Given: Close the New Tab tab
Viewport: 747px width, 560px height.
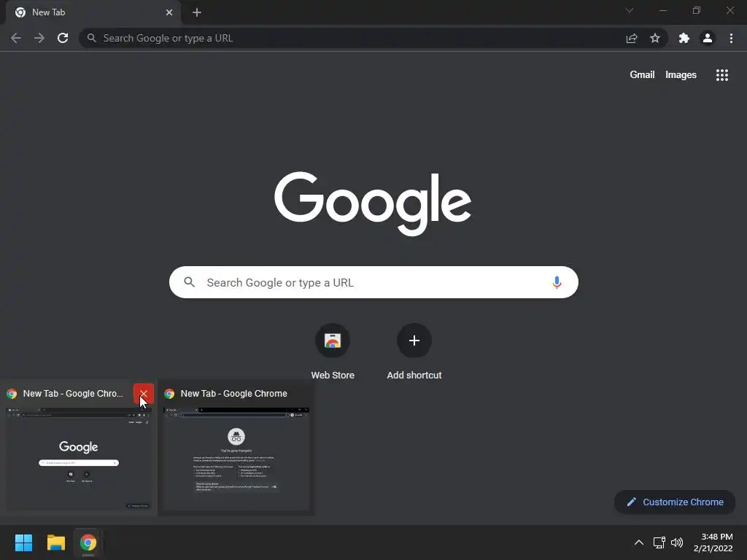Looking at the screenshot, I should 169,12.
